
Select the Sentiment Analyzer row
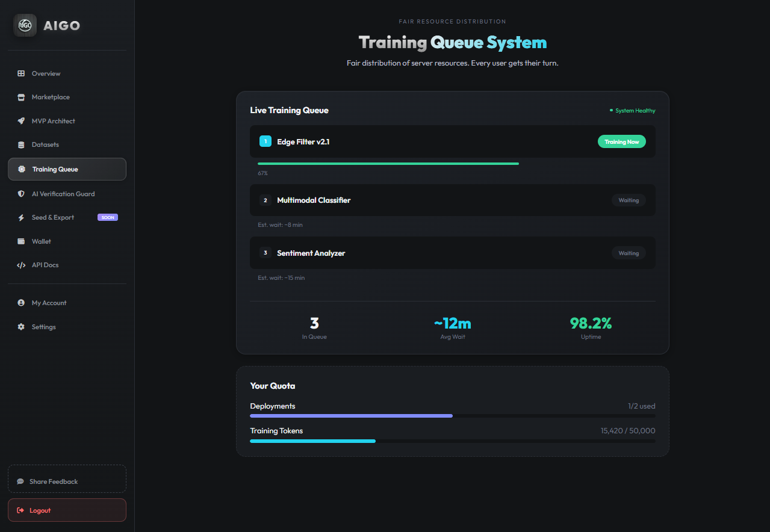point(453,253)
